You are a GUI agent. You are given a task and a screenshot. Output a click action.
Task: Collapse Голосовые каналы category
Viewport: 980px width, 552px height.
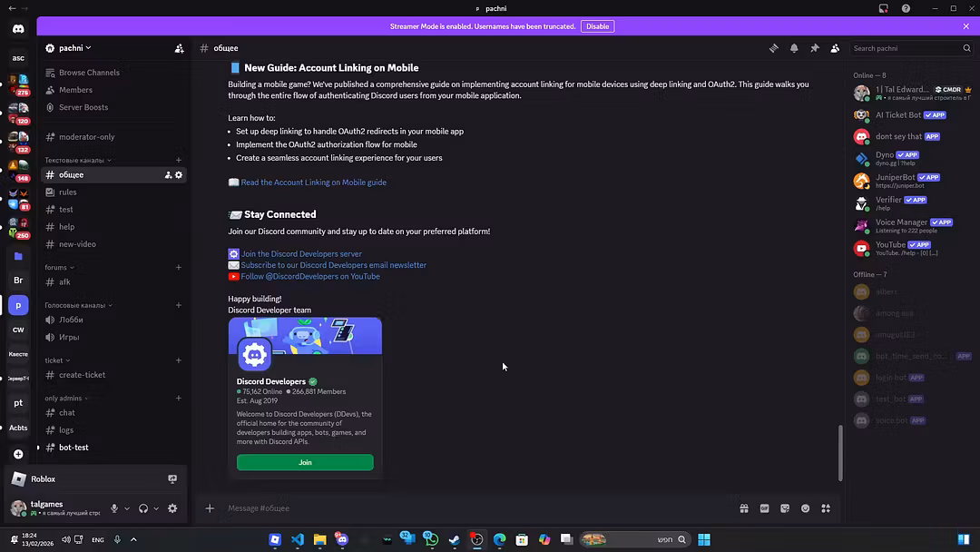point(79,306)
